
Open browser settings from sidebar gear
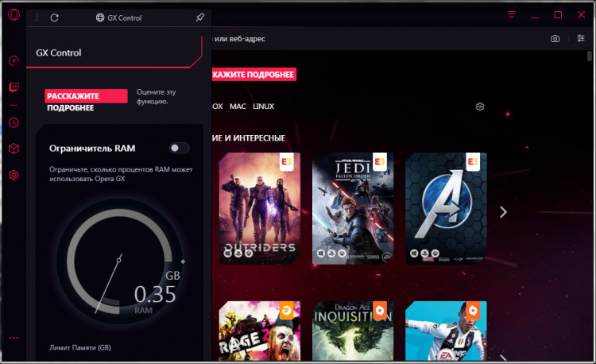click(14, 175)
